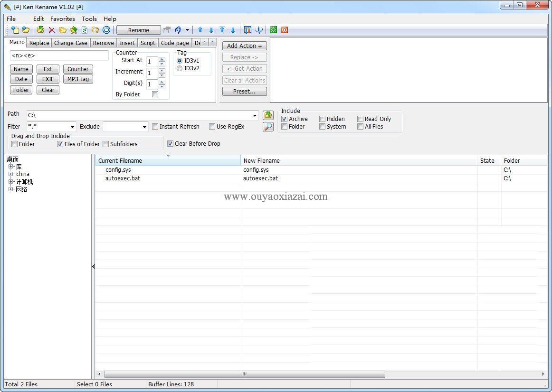Select autoexec.bat in the Current Filename column
The image size is (552, 392).
[x=123, y=178]
